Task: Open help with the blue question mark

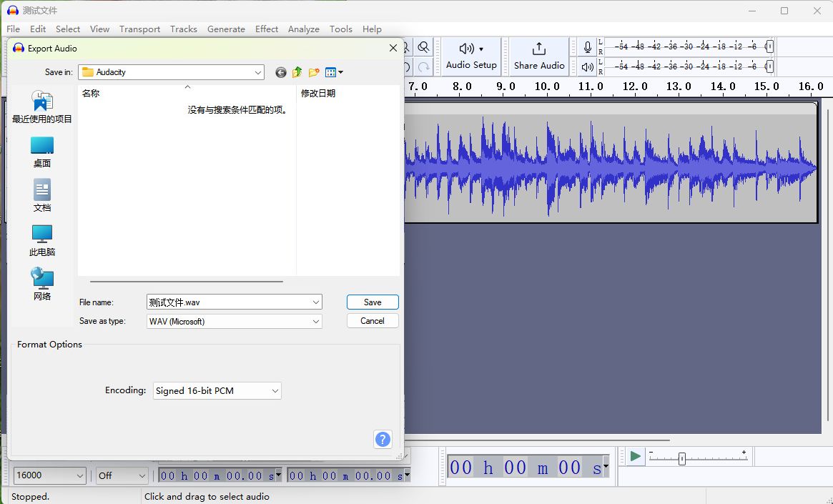Action: [x=383, y=439]
